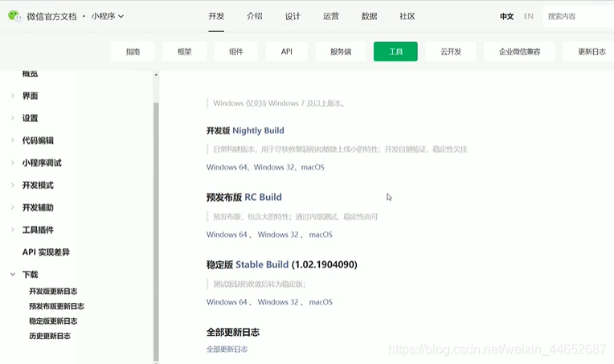Viewport: 614px width, 364px height.
Task: Open the 介绍 top navigation tab
Action: tap(255, 16)
